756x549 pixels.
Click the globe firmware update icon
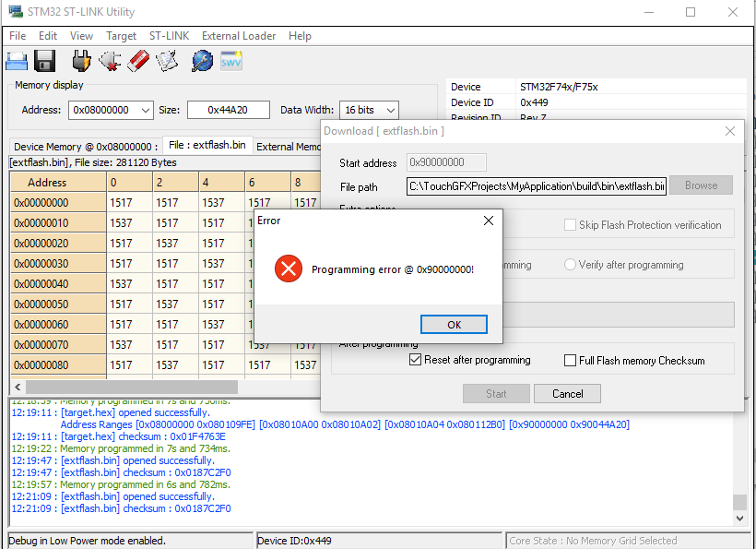coord(202,61)
